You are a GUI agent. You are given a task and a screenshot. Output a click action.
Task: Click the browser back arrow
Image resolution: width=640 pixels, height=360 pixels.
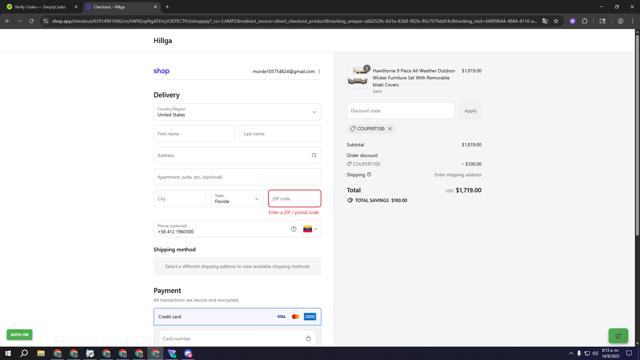pos(7,21)
